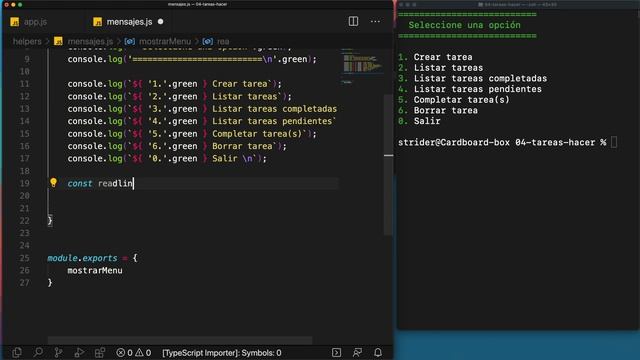Click the 'const' keyword on line 19
The width and height of the screenshot is (640, 360).
pos(80,184)
